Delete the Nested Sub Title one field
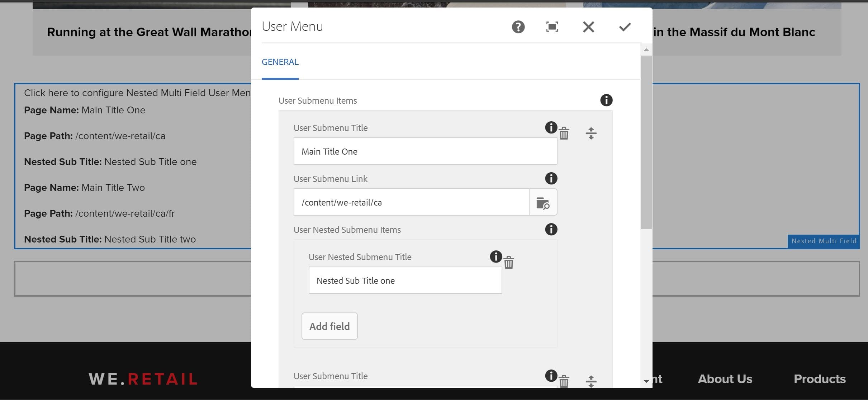Image resolution: width=868 pixels, height=400 pixels. [x=509, y=262]
